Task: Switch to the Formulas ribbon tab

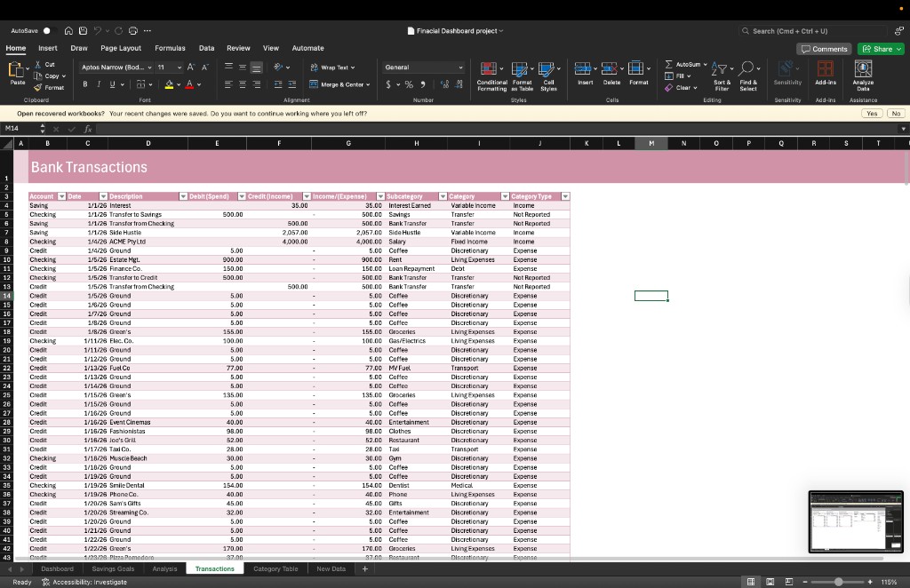Action: point(169,48)
